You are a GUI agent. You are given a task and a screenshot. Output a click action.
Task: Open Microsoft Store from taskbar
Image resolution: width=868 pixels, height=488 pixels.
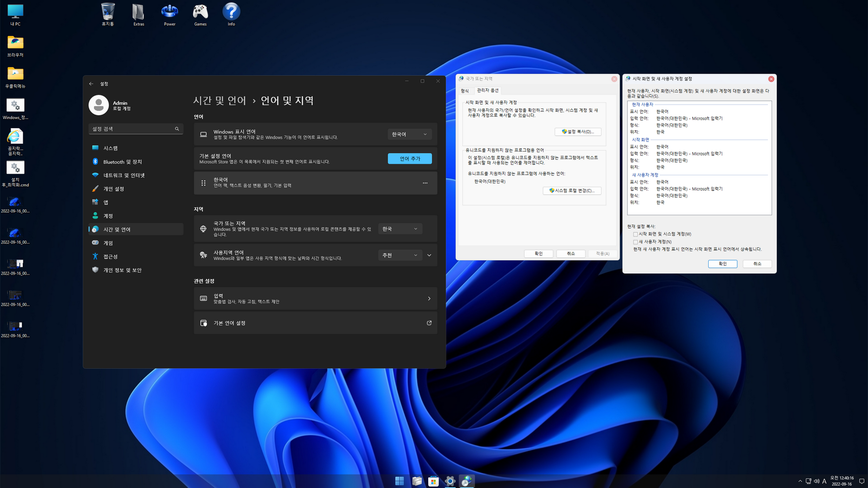click(x=434, y=481)
